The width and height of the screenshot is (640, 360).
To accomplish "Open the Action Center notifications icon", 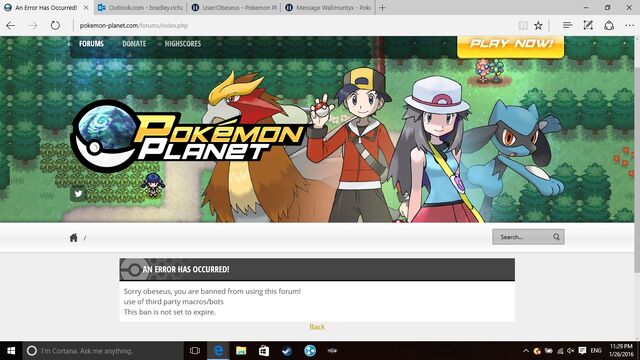I will pos(582,351).
